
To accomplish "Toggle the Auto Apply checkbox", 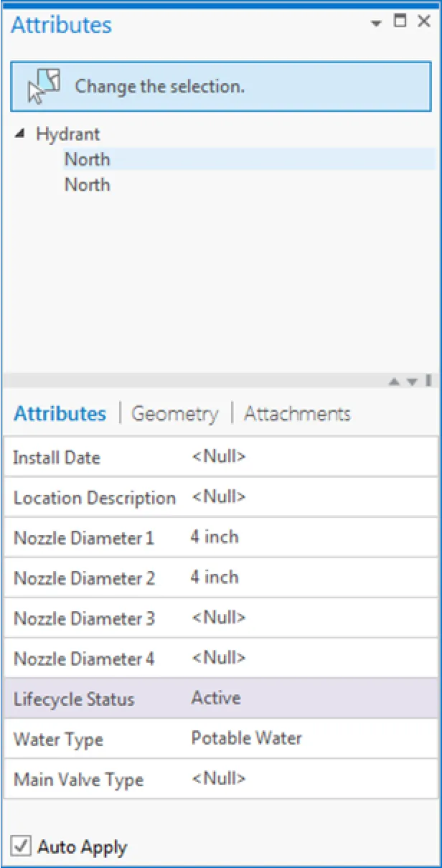I will pyautogui.click(x=21, y=846).
